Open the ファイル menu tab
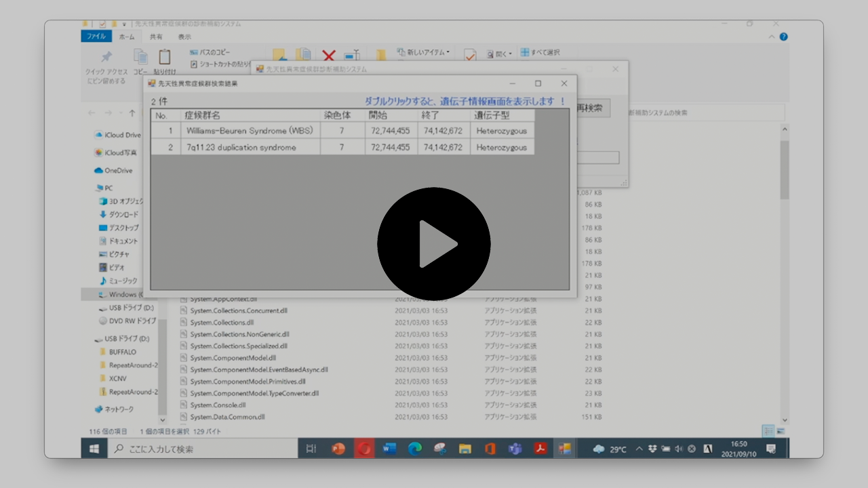This screenshot has width=868, height=488. [96, 37]
